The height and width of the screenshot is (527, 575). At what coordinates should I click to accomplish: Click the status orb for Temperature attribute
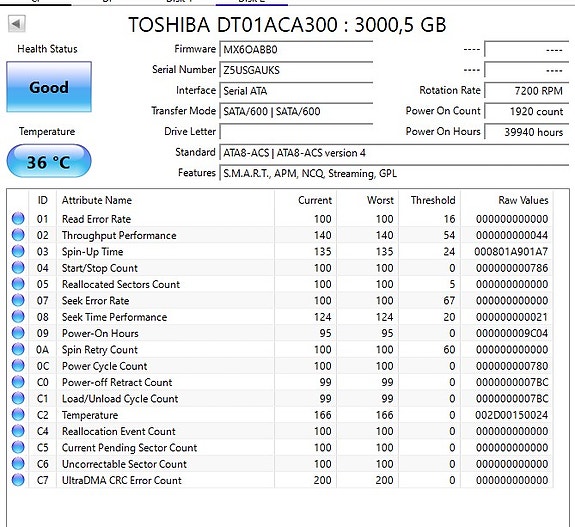[18, 414]
